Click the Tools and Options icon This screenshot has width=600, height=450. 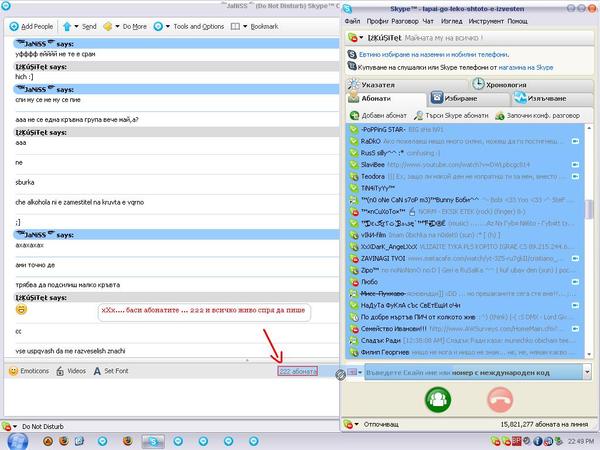(x=158, y=26)
